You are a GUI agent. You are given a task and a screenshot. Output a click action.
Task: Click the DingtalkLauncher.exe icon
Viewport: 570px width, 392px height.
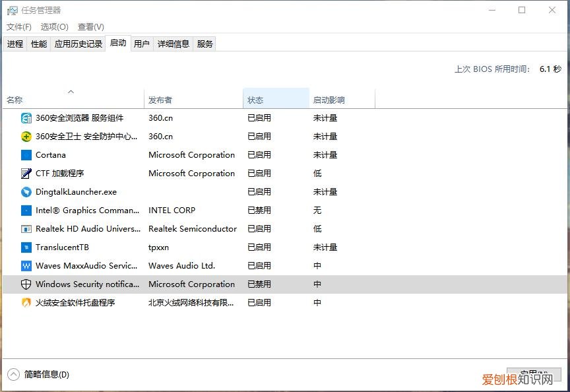(26, 191)
